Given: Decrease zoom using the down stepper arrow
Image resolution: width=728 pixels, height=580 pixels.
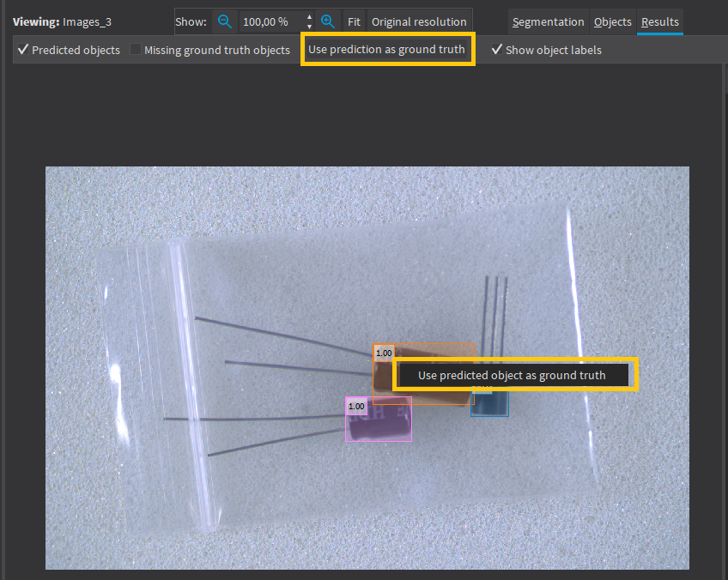Looking at the screenshot, I should pos(308,26).
